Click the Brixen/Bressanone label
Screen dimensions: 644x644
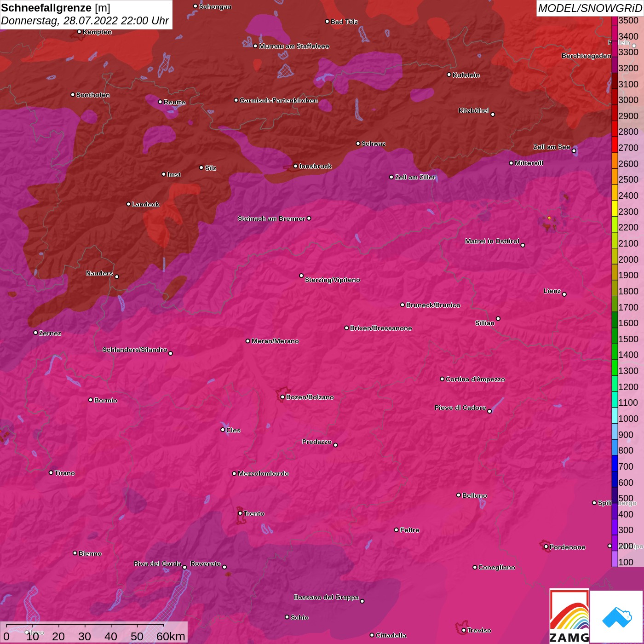point(381,328)
